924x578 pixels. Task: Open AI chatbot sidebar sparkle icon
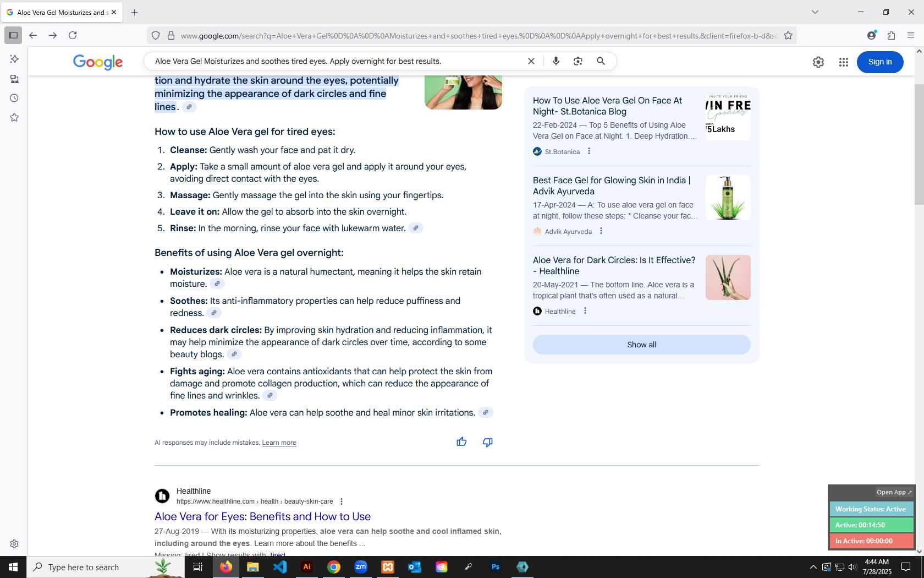point(14,59)
